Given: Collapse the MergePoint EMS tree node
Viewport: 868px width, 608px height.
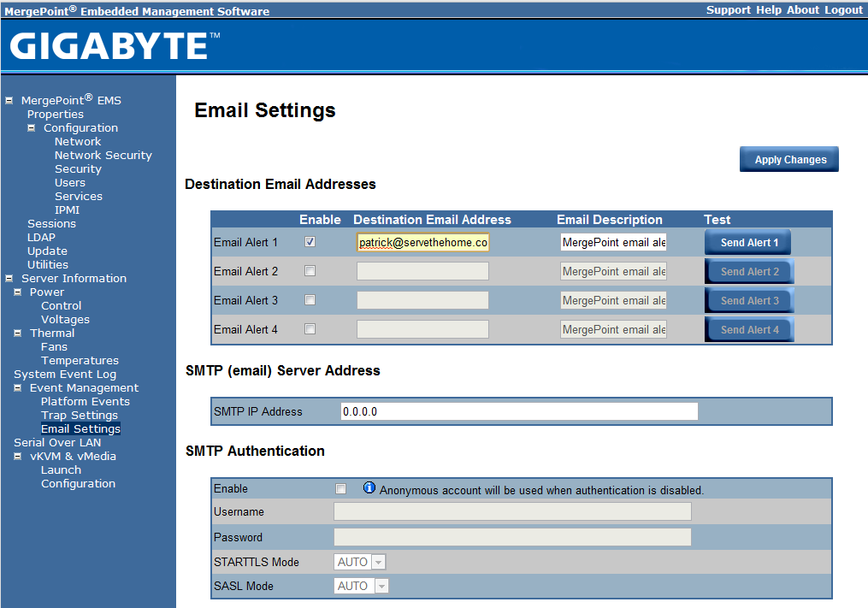Looking at the screenshot, I should (x=9, y=101).
